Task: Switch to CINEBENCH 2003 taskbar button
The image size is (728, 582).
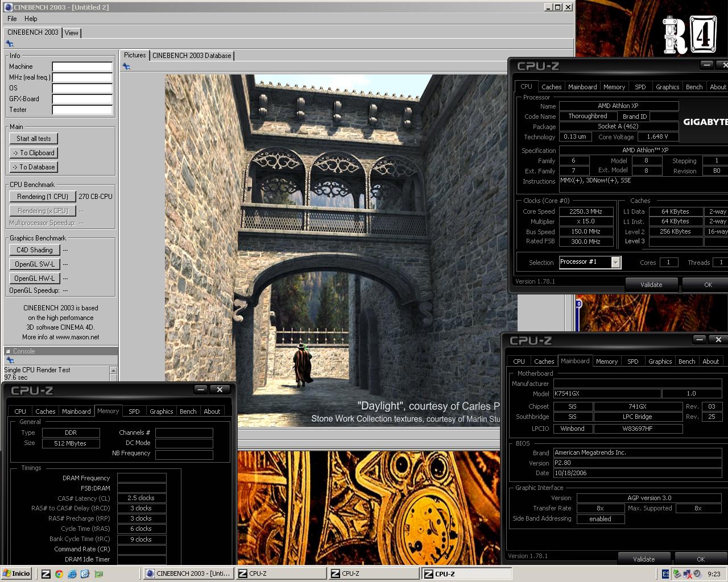Action: (188, 573)
